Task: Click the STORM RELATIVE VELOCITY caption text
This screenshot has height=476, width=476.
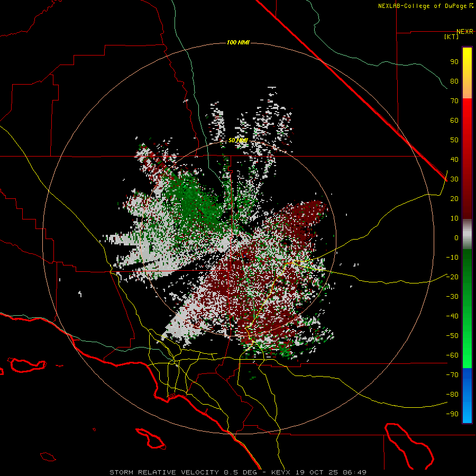Action: [164, 472]
